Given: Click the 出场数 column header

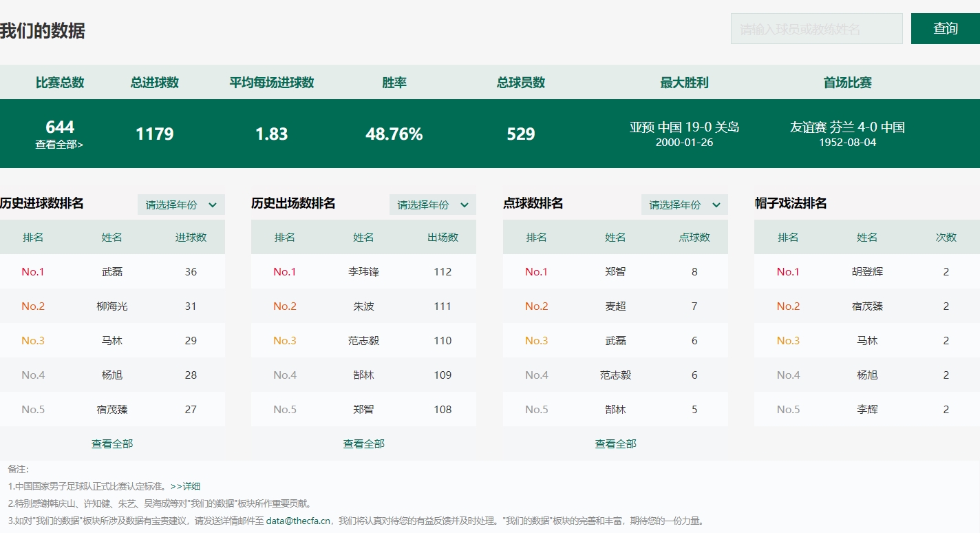Looking at the screenshot, I should pos(443,238).
